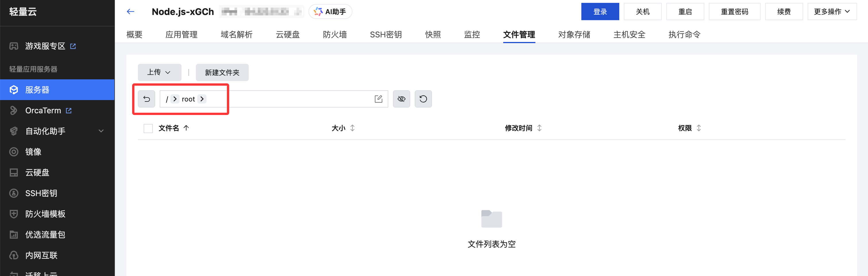Toggle hidden files visibility eye icon

(401, 99)
